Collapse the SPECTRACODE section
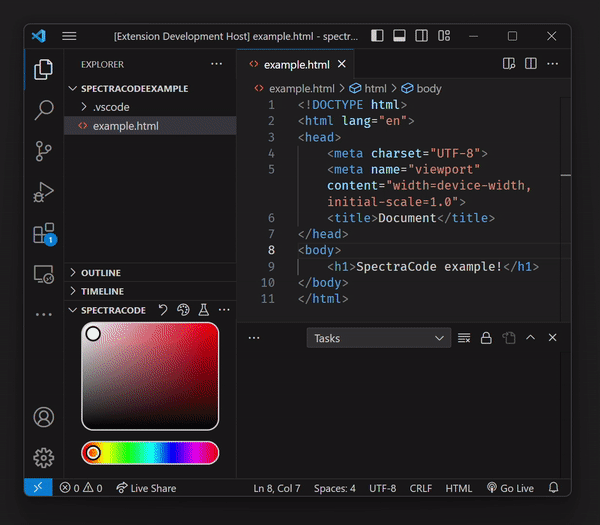600x525 pixels. pyautogui.click(x=113, y=310)
